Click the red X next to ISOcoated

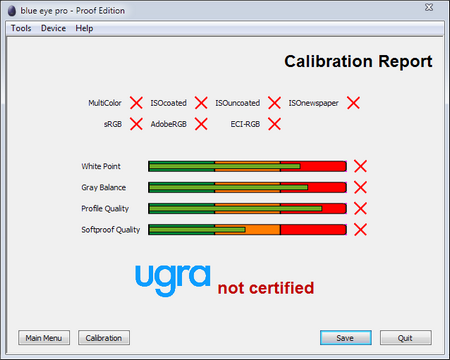pos(201,103)
